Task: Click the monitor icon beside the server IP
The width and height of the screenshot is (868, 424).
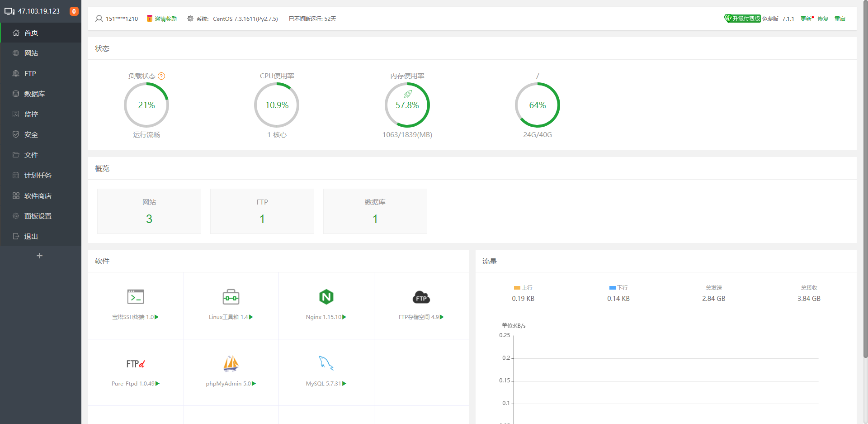Action: coord(9,11)
